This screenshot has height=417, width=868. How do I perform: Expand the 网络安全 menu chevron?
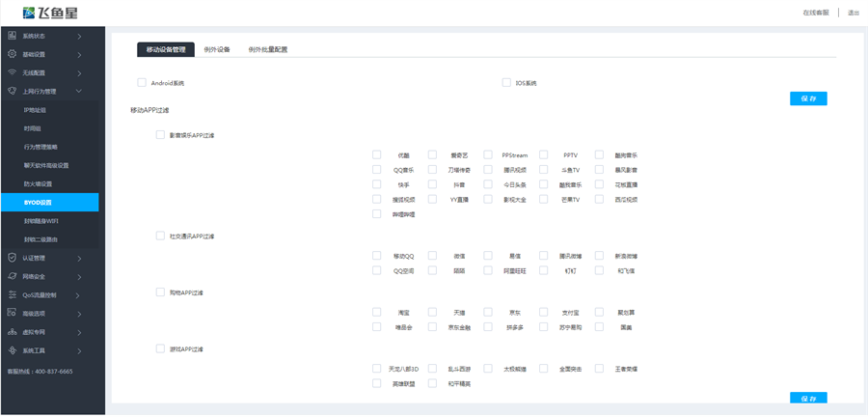tap(79, 277)
